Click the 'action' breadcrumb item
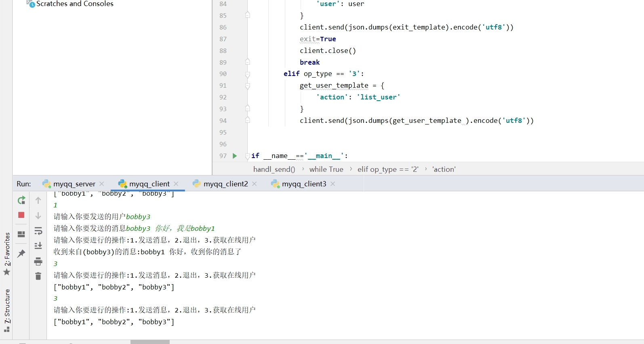The height and width of the screenshot is (344, 644). 444,169
